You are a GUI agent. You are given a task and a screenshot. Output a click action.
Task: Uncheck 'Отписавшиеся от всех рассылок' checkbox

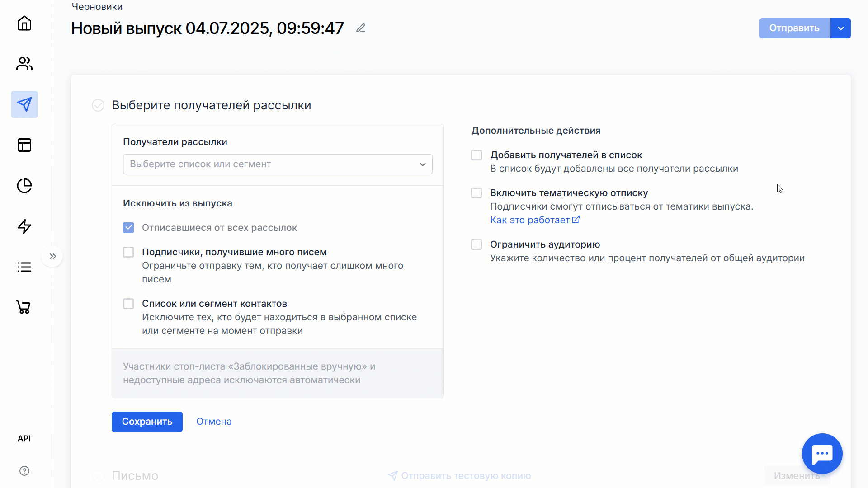(128, 228)
